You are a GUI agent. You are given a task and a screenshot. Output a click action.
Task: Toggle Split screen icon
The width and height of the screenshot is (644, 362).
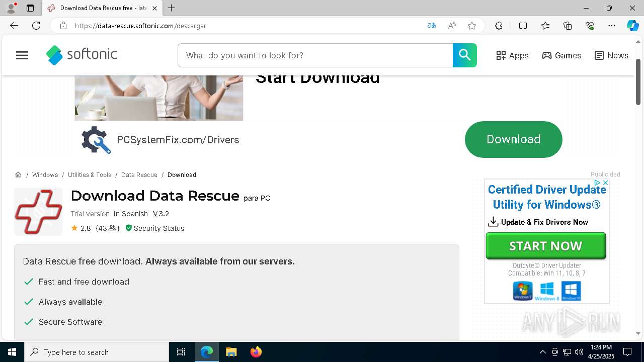pyautogui.click(x=523, y=26)
